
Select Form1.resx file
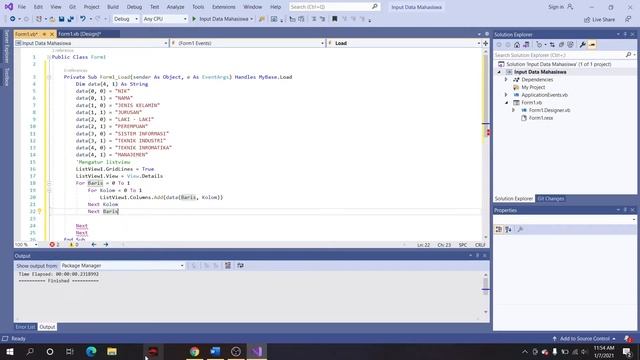click(541, 118)
